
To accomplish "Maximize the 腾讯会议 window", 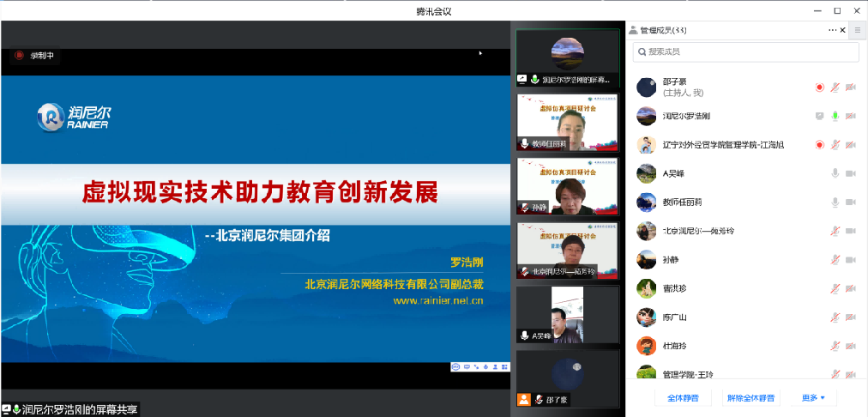I will pyautogui.click(x=837, y=10).
